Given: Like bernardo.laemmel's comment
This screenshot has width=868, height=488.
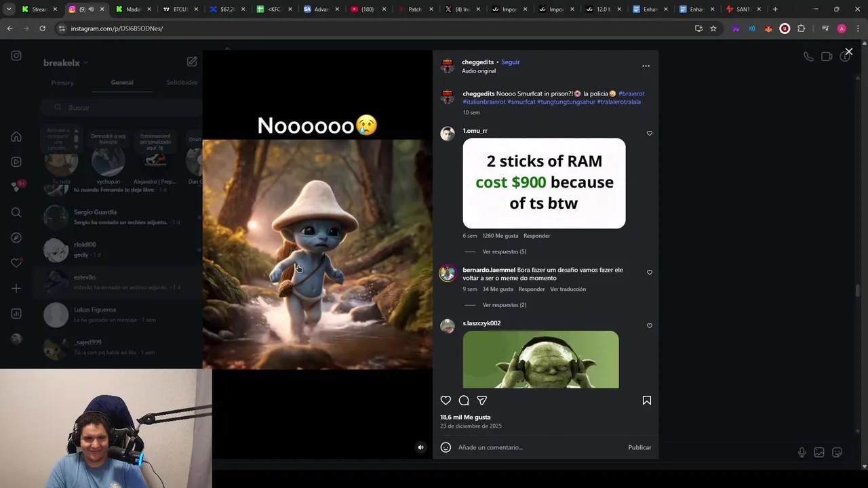Looking at the screenshot, I should (650, 272).
